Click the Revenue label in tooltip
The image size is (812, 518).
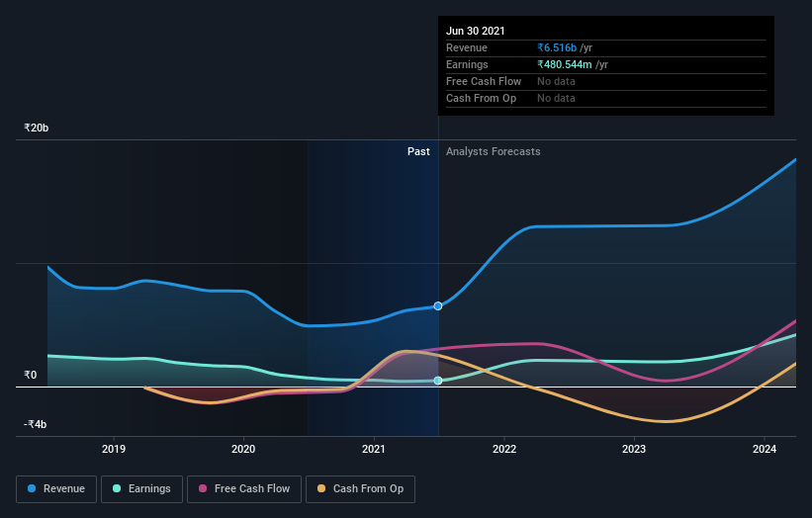(467, 47)
